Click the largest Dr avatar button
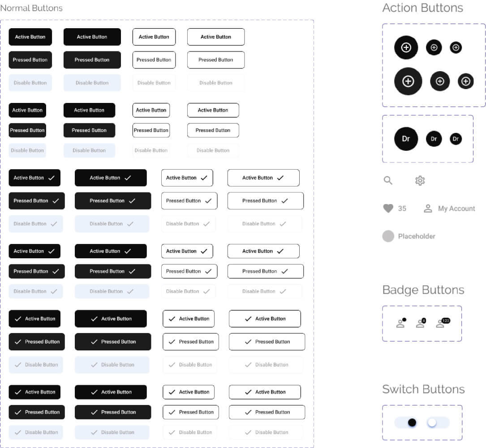This screenshot has height=448, width=486. [406, 139]
